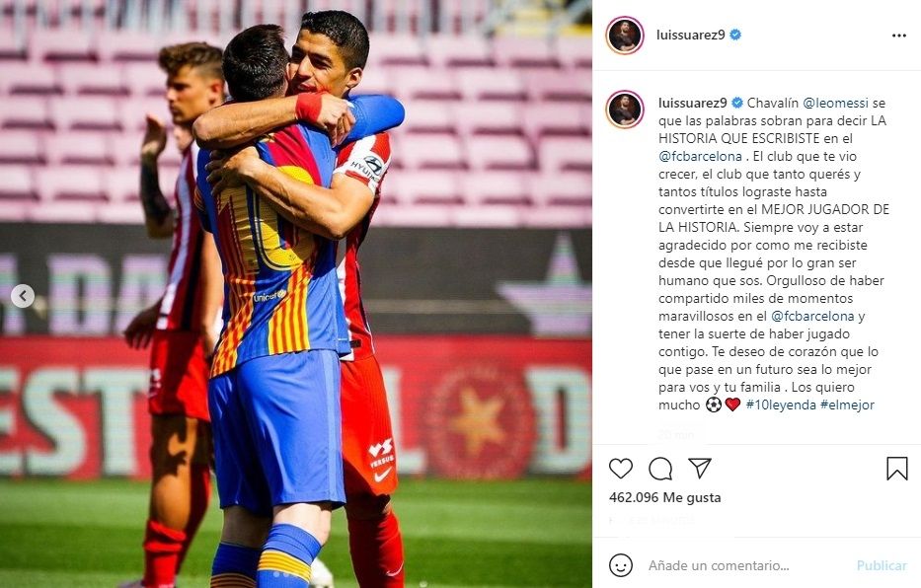Like the post with the heart icon
The height and width of the screenshot is (588, 921).
(x=620, y=469)
